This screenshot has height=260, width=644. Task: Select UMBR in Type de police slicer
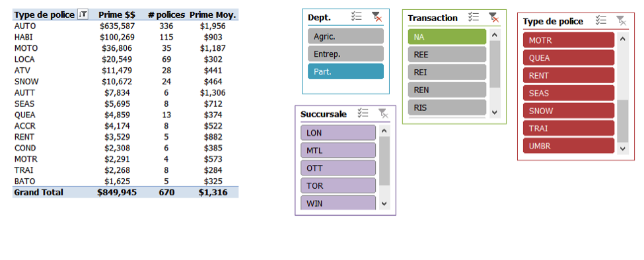569,146
